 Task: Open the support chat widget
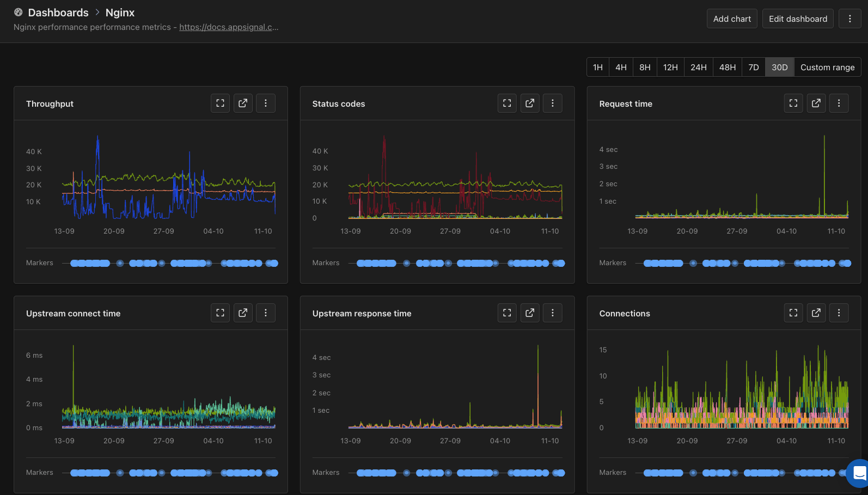[x=859, y=473]
